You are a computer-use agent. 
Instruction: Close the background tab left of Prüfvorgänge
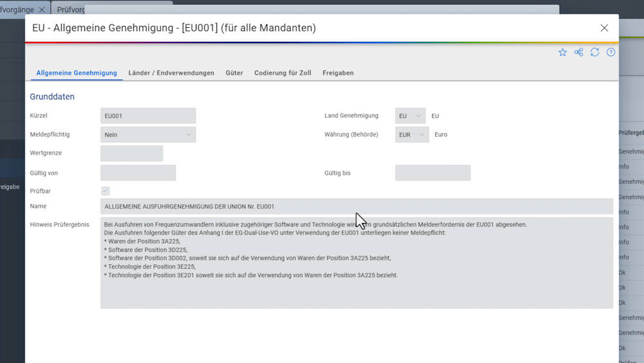42,10
